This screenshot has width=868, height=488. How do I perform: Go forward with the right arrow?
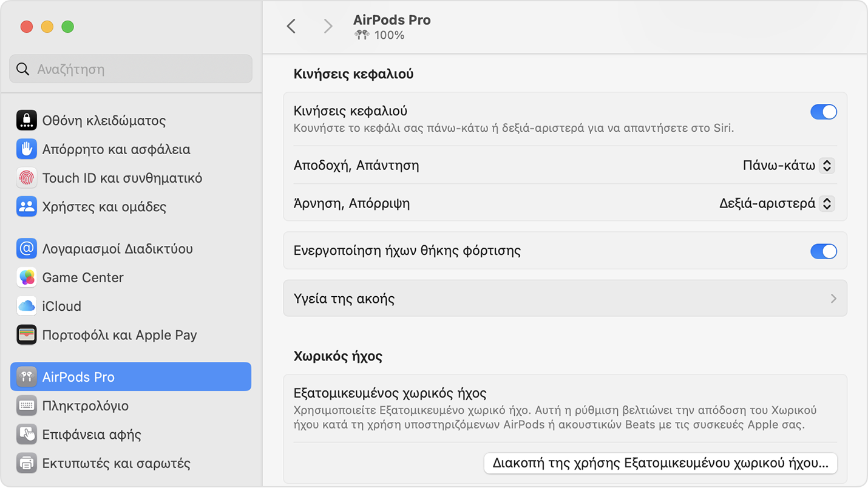[x=328, y=26]
